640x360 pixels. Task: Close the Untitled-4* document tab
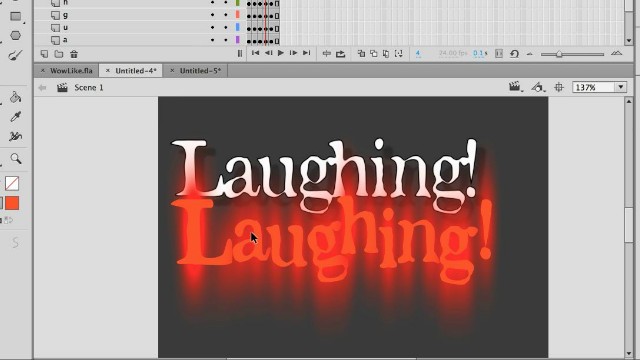pos(108,71)
